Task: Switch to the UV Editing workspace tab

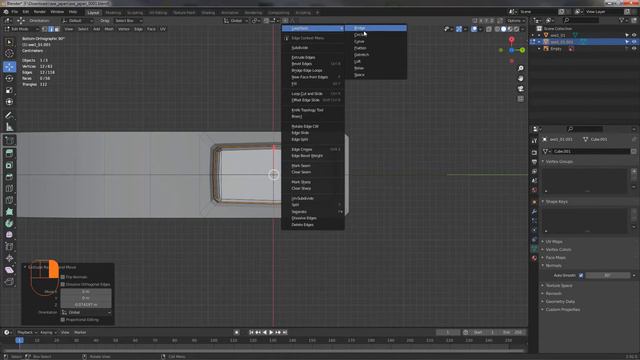Action: pyautogui.click(x=158, y=13)
